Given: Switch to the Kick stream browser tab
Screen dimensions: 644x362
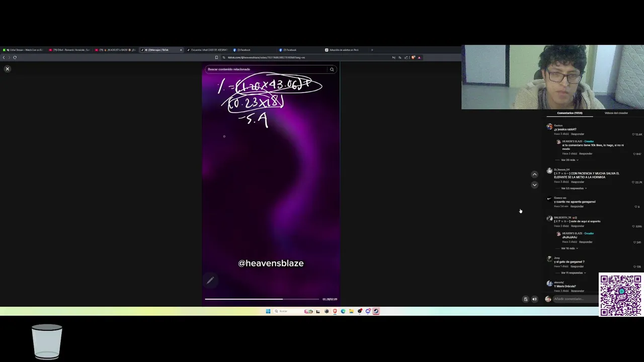Looking at the screenshot, I should coord(23,50).
